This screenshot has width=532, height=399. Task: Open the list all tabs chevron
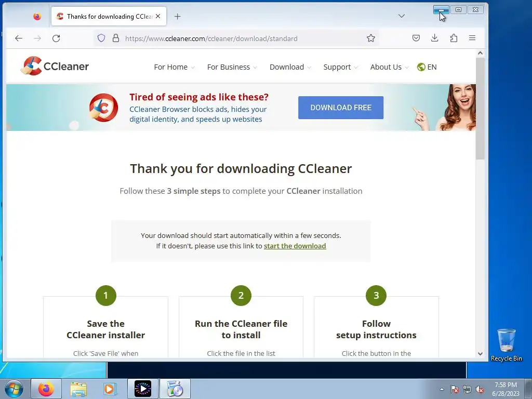[402, 16]
